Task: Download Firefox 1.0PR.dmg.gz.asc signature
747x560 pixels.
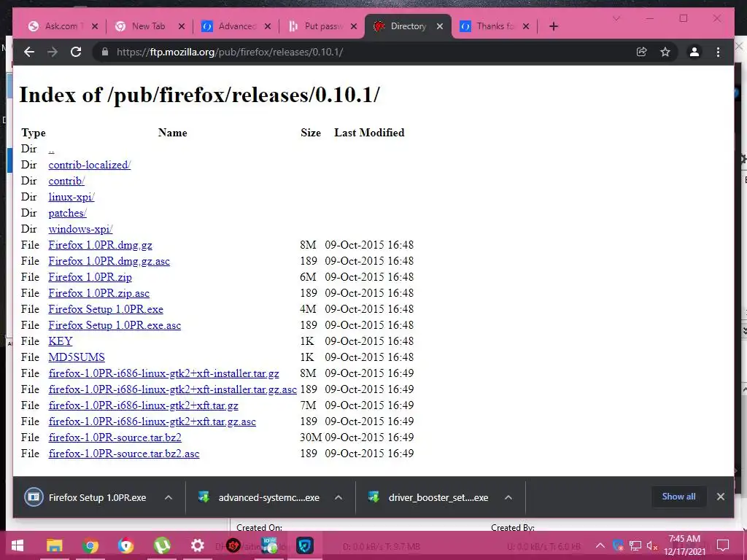Action: pyautogui.click(x=109, y=261)
